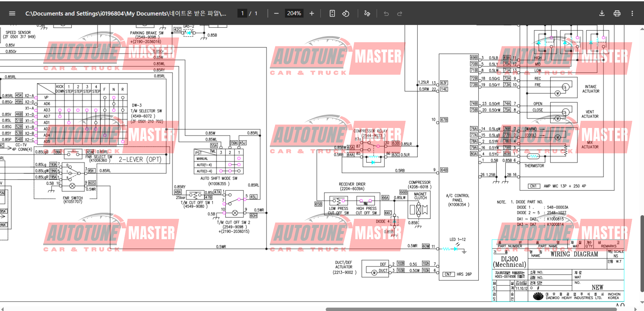Click the fit to page icon
This screenshot has width=644, height=311.
click(332, 14)
